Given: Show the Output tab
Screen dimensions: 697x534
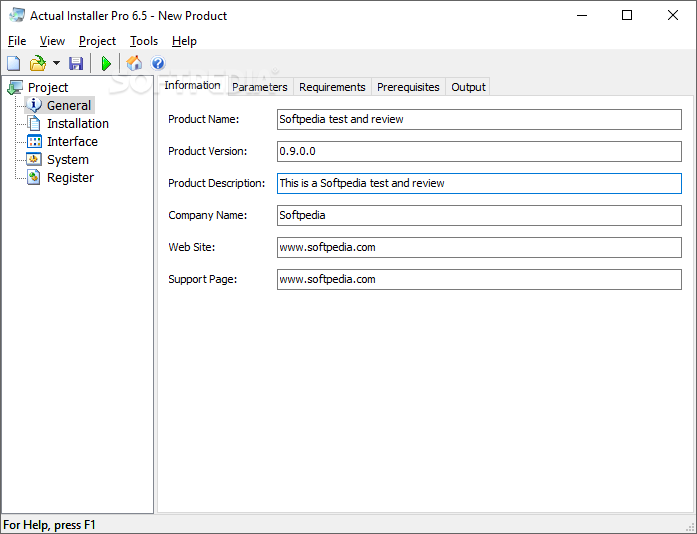Looking at the screenshot, I should click(468, 87).
